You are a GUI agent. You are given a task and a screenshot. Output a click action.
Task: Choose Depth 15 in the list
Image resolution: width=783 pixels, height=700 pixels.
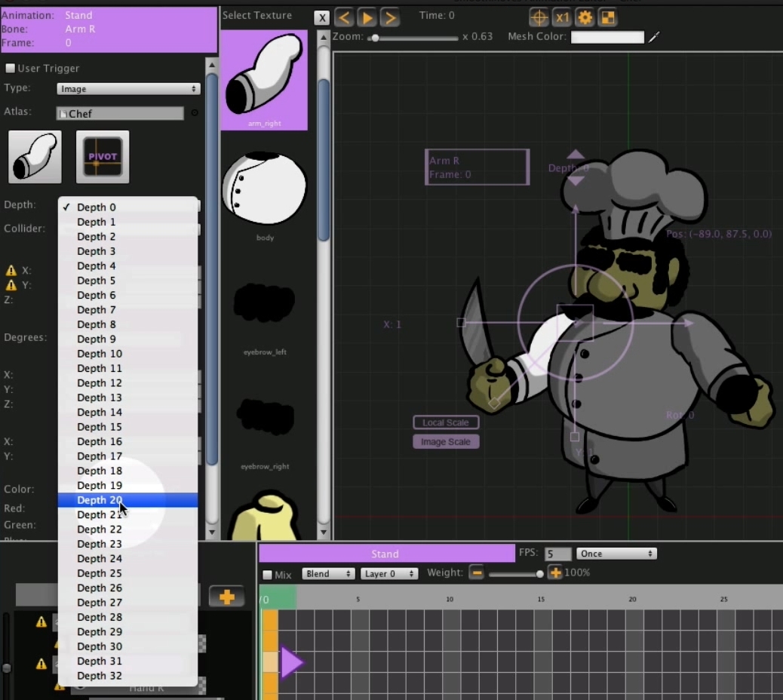click(127, 427)
